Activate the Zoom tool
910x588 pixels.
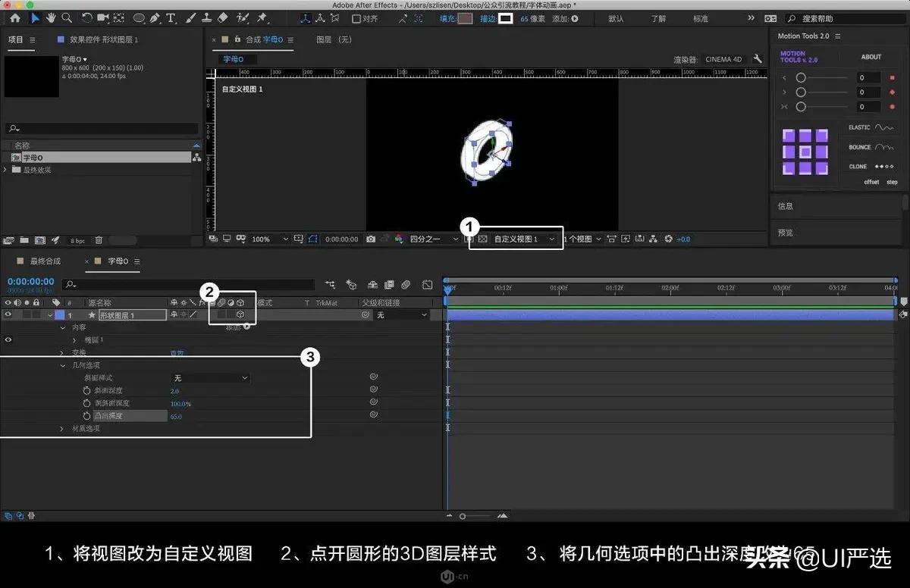[x=66, y=17]
